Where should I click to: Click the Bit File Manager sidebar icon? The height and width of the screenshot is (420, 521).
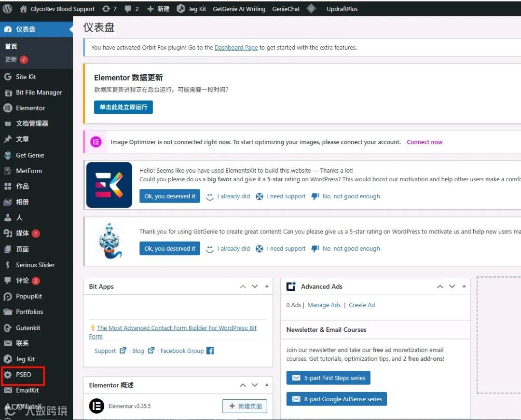coord(8,93)
